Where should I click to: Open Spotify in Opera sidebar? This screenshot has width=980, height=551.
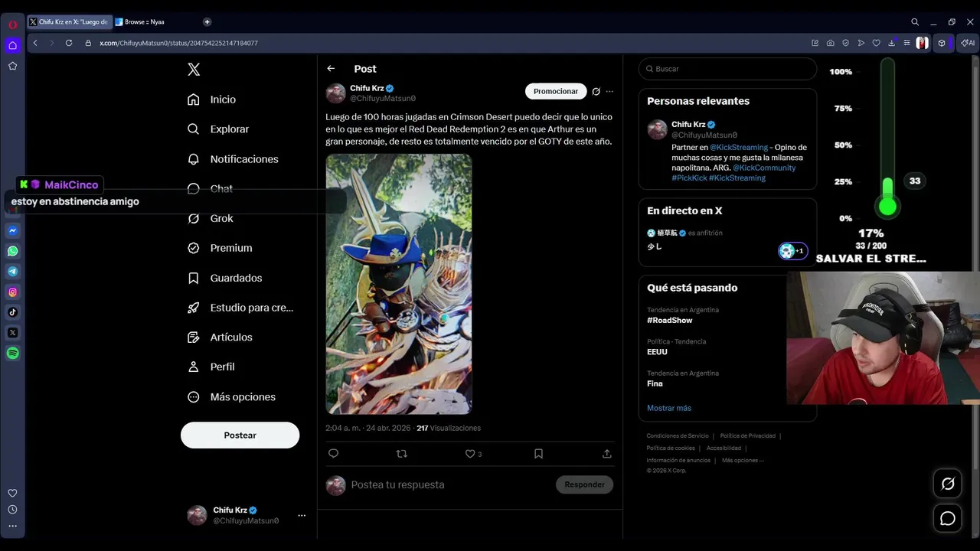(x=13, y=353)
